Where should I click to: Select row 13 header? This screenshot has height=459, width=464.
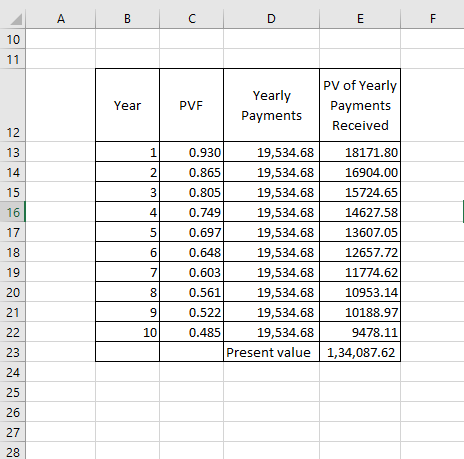(13, 152)
